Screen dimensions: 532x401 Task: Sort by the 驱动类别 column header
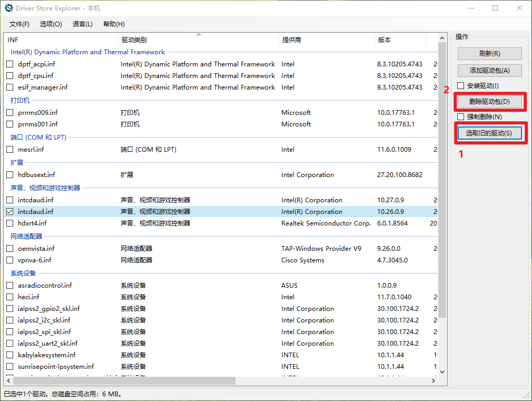point(134,40)
